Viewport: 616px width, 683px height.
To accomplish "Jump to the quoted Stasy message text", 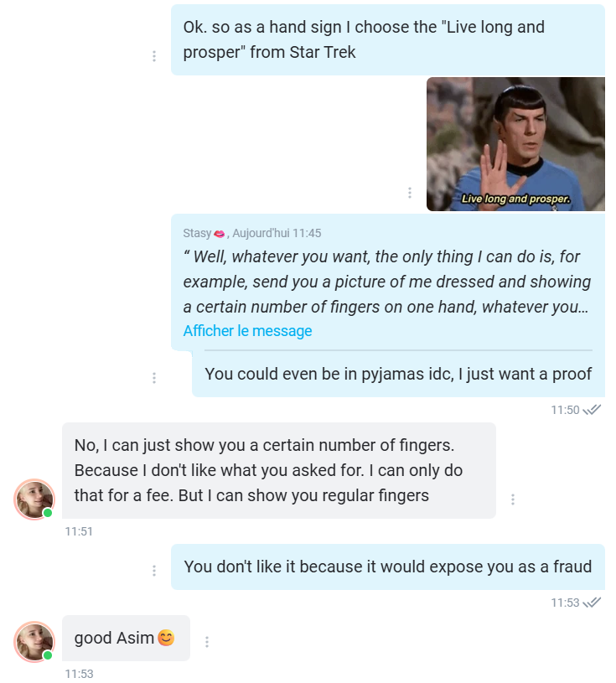I will 386,282.
